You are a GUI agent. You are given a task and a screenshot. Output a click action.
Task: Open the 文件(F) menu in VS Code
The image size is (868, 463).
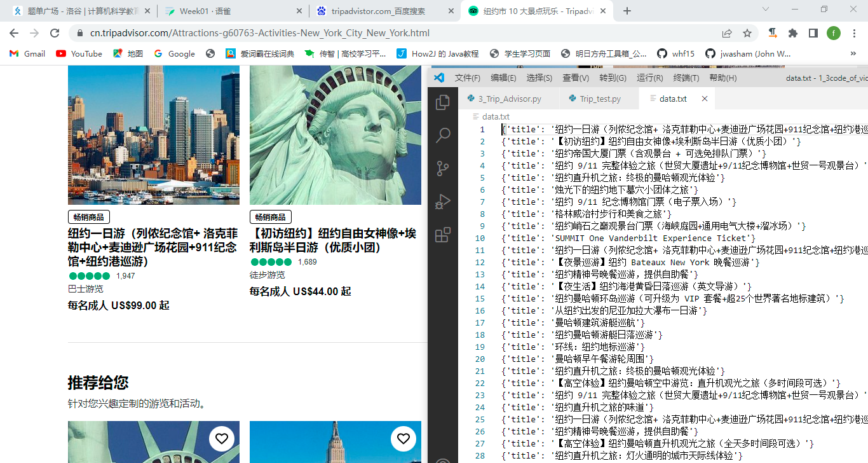[x=468, y=78]
